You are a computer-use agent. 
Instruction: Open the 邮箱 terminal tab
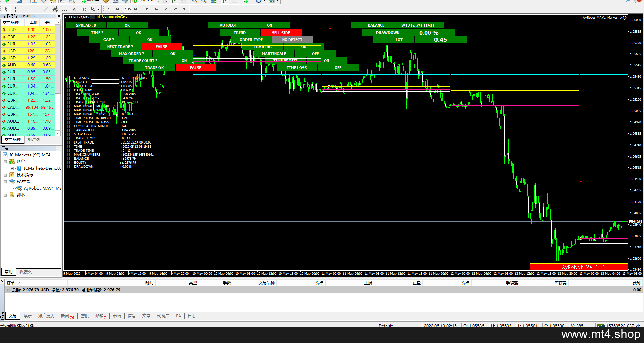tap(100, 316)
